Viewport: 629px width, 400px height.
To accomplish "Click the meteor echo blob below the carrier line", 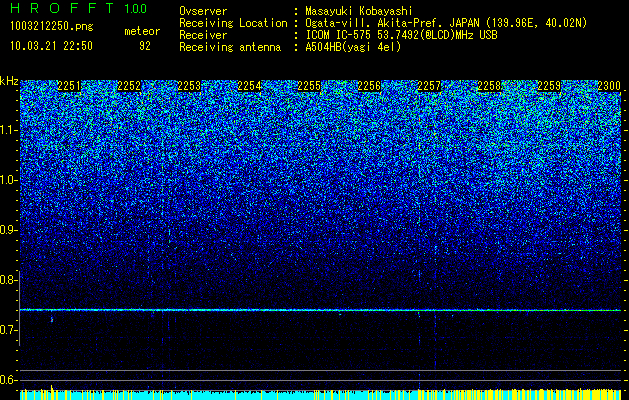I will point(52,320).
